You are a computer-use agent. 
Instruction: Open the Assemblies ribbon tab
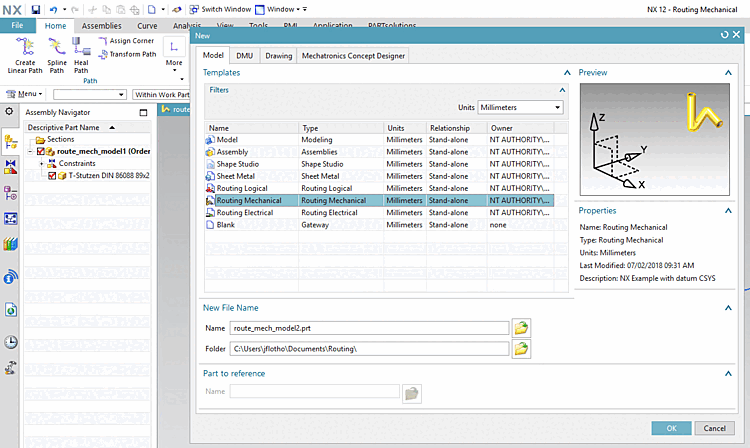(102, 24)
